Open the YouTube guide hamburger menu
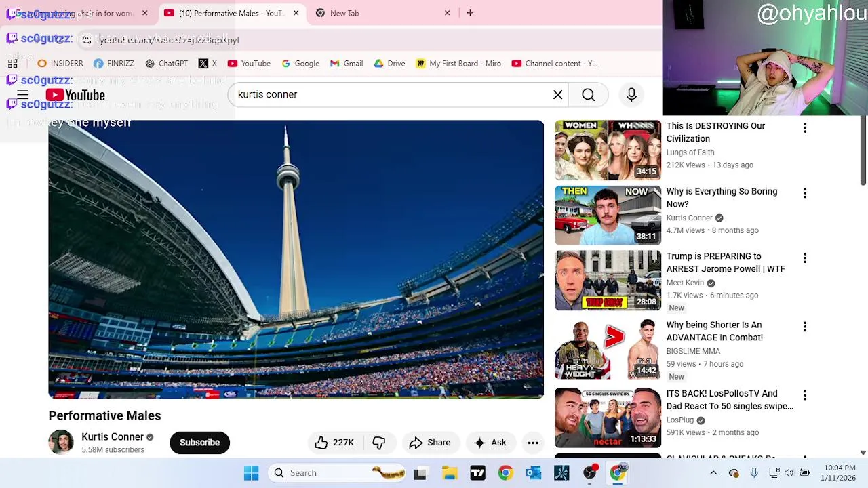The width and height of the screenshot is (868, 488). coord(22,95)
